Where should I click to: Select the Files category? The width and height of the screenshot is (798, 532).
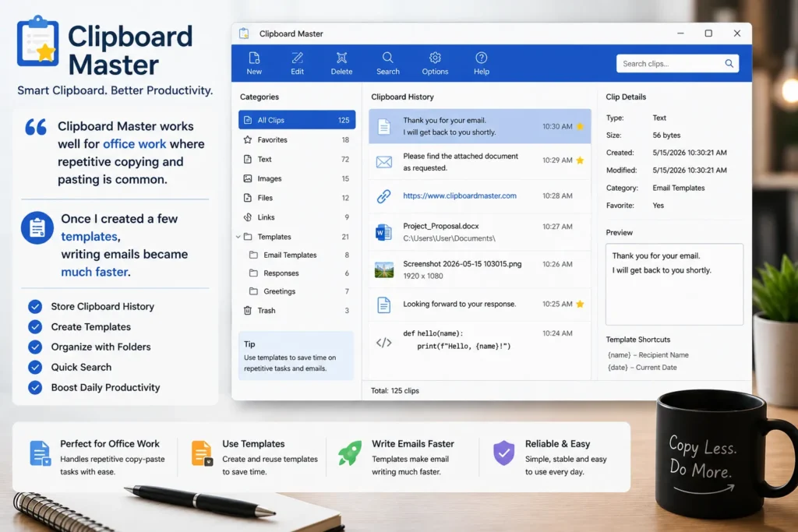297,198
